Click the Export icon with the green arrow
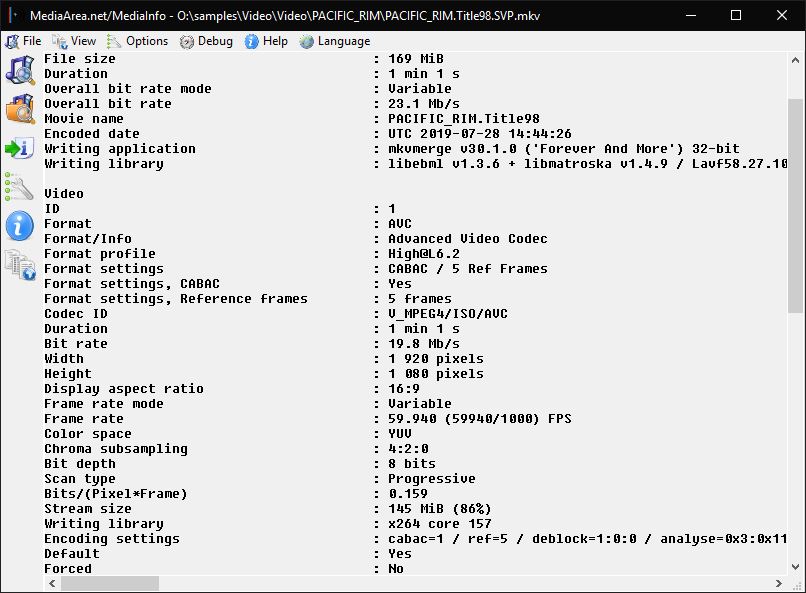The width and height of the screenshot is (806, 593). click(20, 148)
